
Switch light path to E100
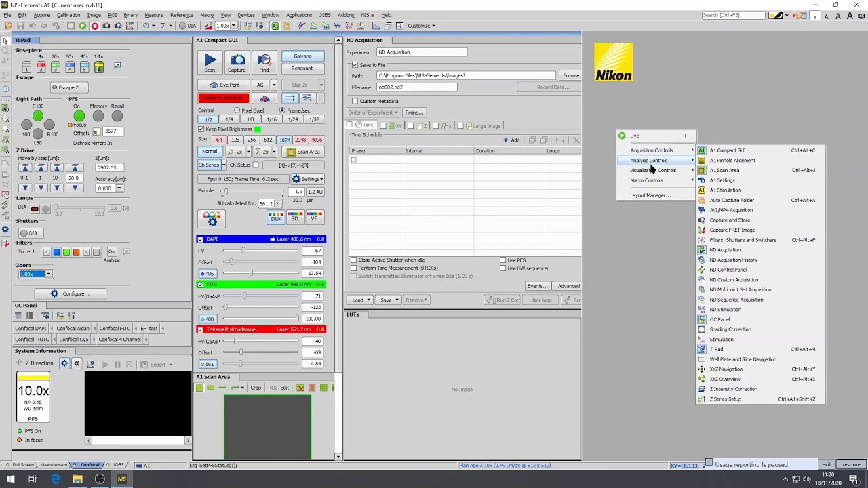38,116
